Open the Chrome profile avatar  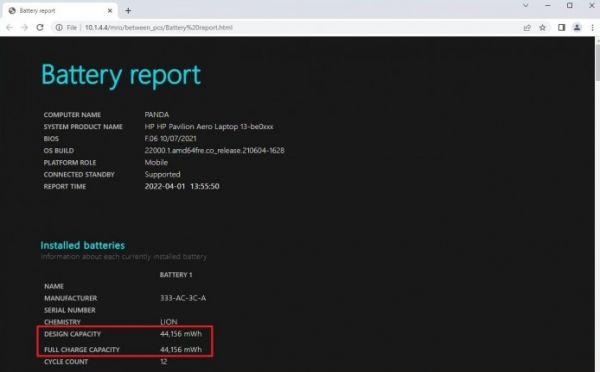pos(577,28)
